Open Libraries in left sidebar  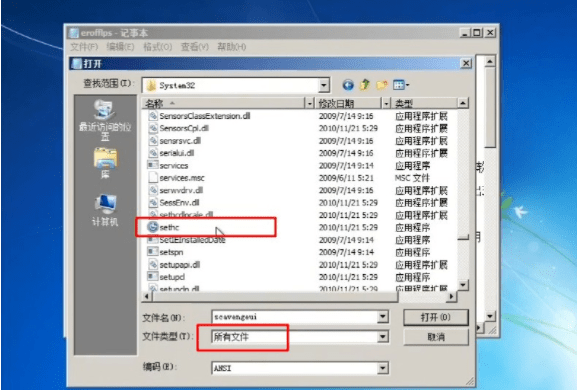[105, 163]
